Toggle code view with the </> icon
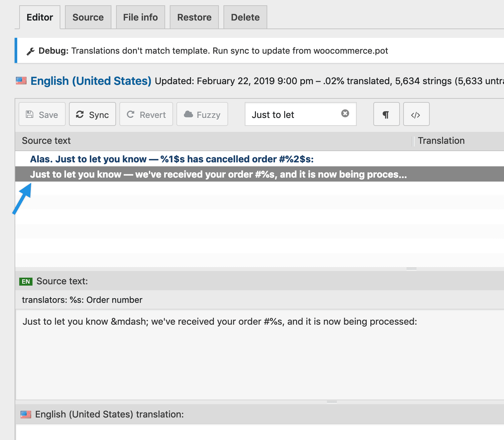504x440 pixels. click(x=416, y=114)
